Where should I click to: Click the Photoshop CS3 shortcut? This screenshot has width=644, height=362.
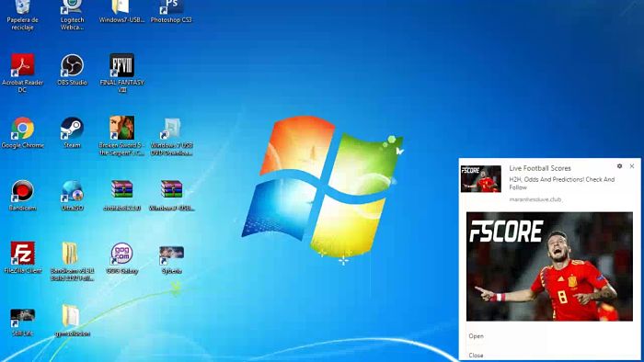(171, 11)
